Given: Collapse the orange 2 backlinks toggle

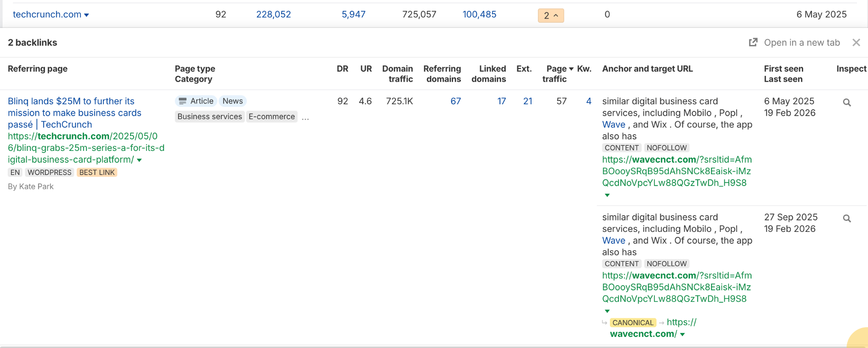Looking at the screenshot, I should coord(551,16).
